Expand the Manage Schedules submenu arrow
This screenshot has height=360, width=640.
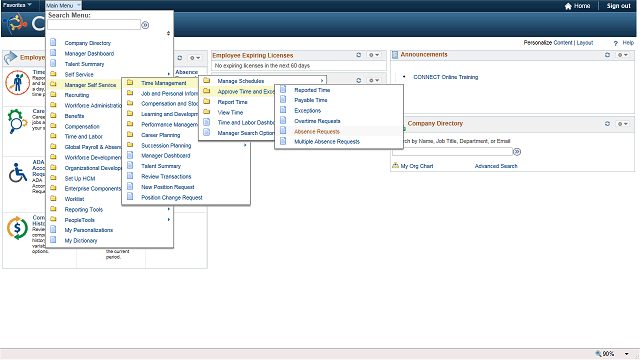[322, 81]
